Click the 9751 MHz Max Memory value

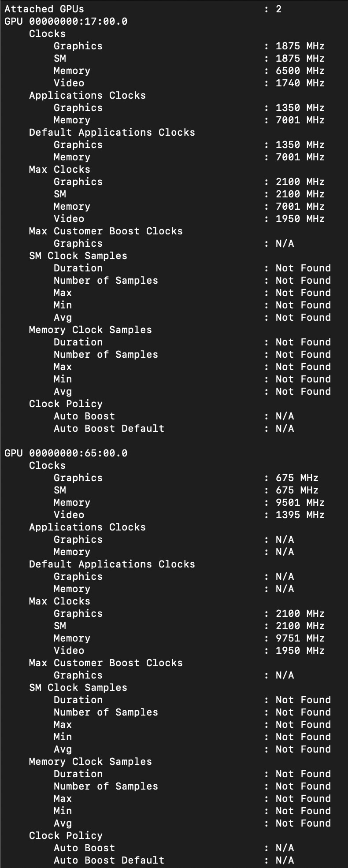300,638
